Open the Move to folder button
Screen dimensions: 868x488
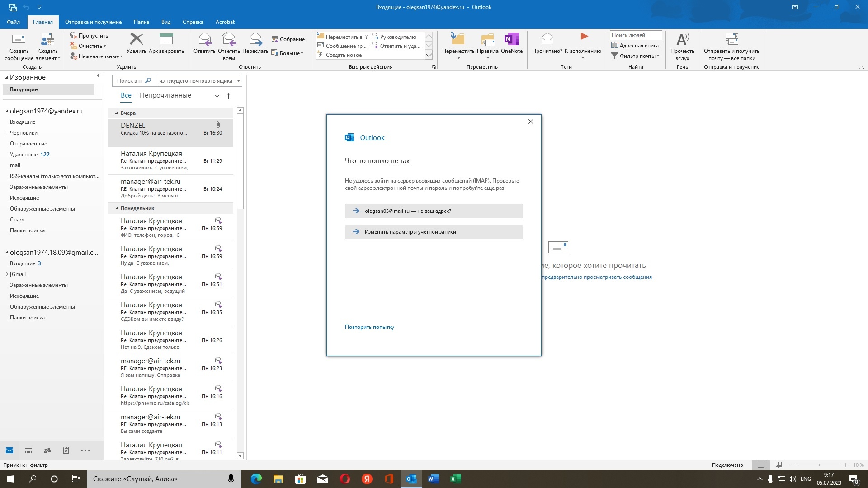(x=458, y=47)
